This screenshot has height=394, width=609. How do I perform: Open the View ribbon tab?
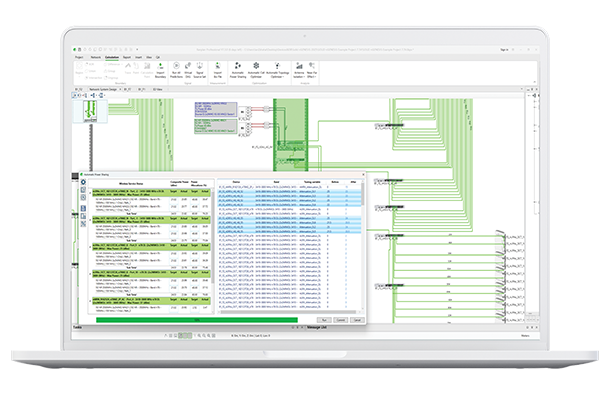click(149, 57)
